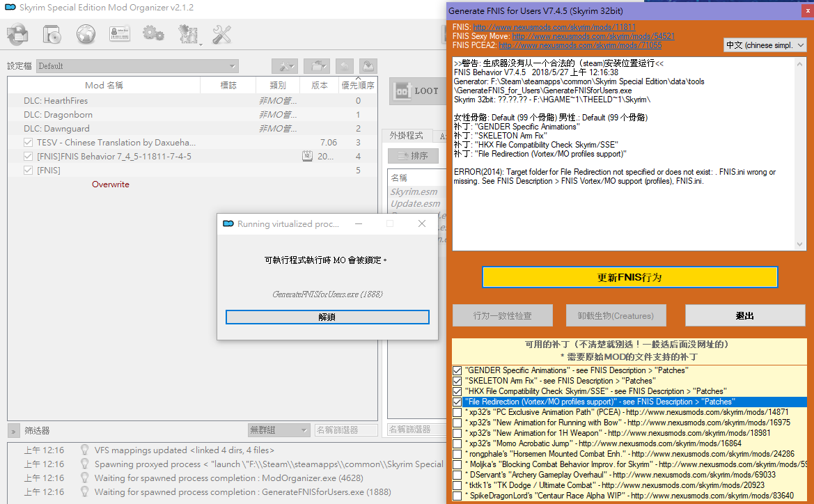The height and width of the screenshot is (504, 814).
Task: Uncheck SKELETON Arm Fix patch
Action: (x=457, y=381)
